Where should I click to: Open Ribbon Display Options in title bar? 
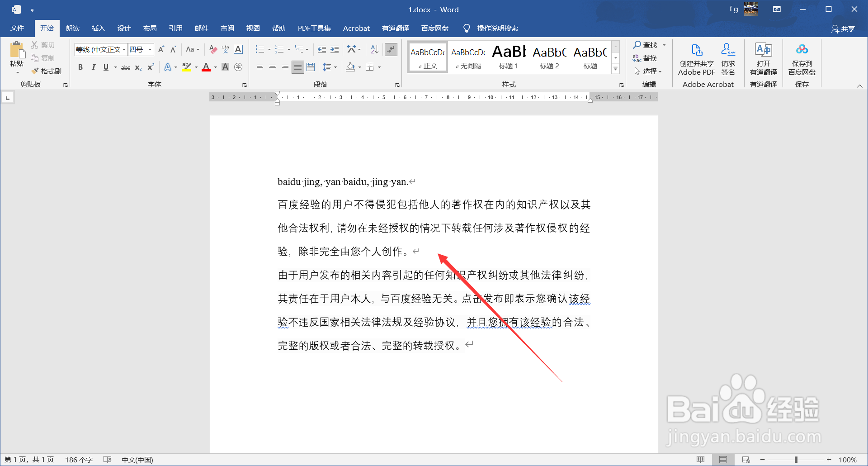[x=777, y=9]
